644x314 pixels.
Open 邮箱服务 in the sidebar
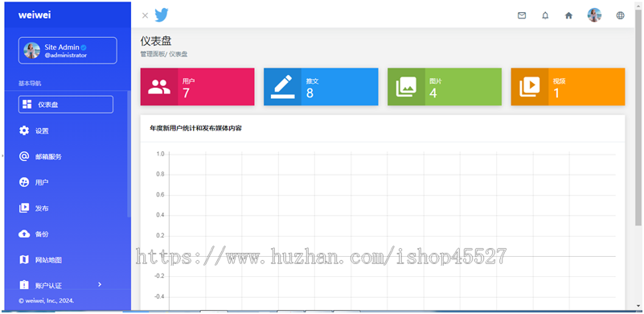(x=48, y=157)
